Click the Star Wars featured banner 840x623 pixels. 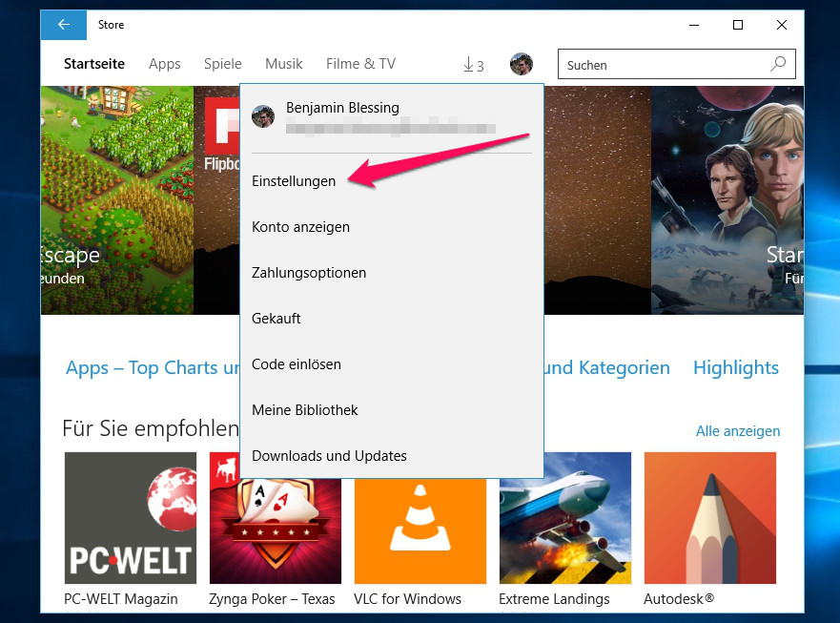727,200
